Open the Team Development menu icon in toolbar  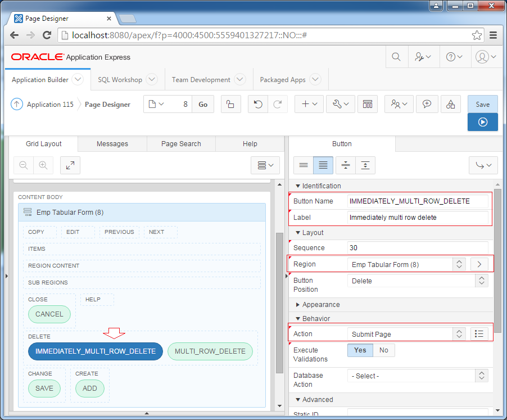coord(399,104)
